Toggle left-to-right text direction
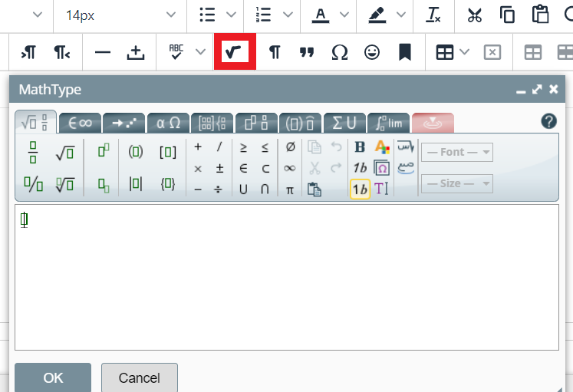573x392 pixels. coord(28,52)
